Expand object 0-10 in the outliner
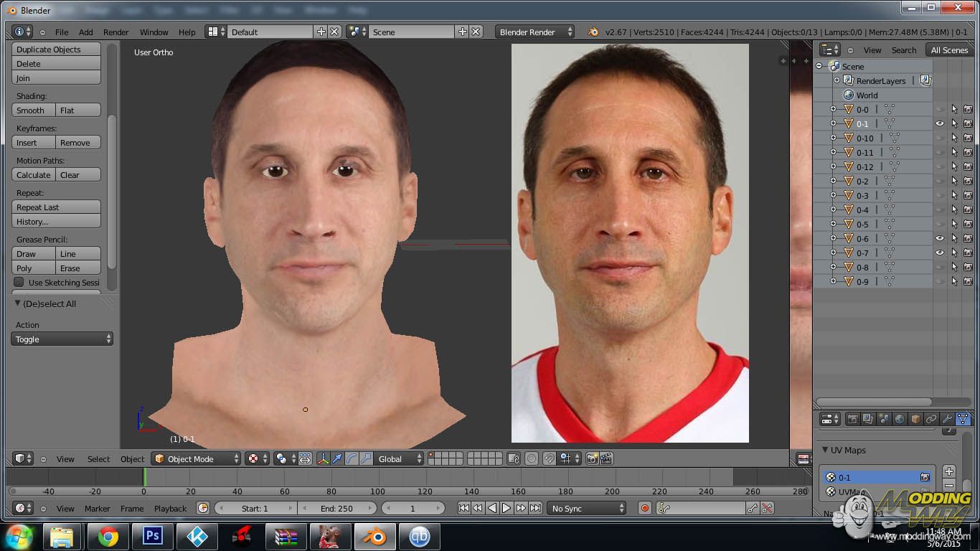Screen dimensions: 980x551 [x=833, y=138]
